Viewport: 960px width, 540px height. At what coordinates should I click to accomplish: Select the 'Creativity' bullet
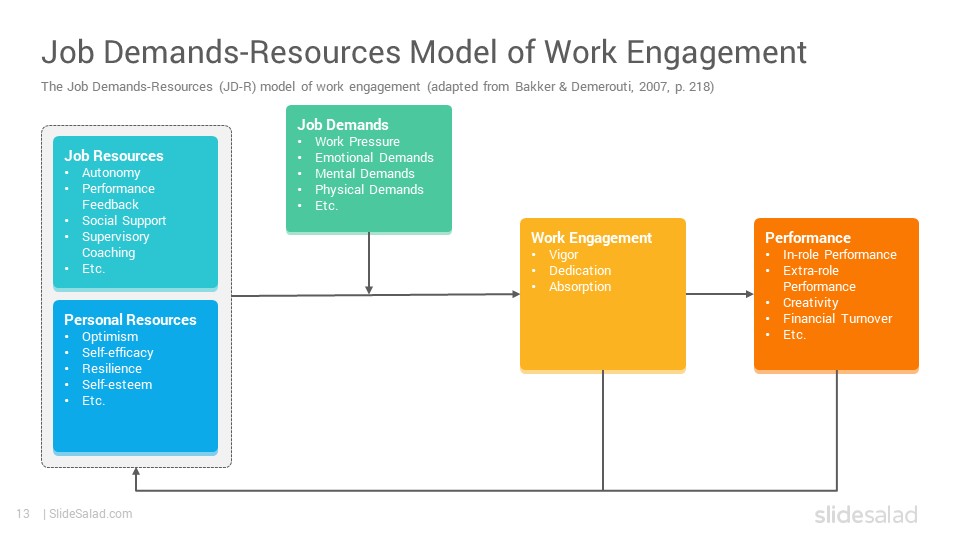(x=811, y=302)
